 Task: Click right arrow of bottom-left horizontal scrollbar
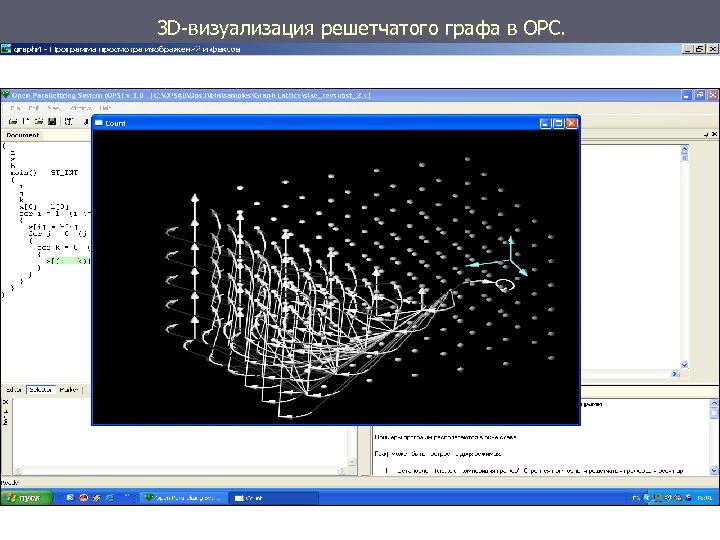[x=342, y=471]
